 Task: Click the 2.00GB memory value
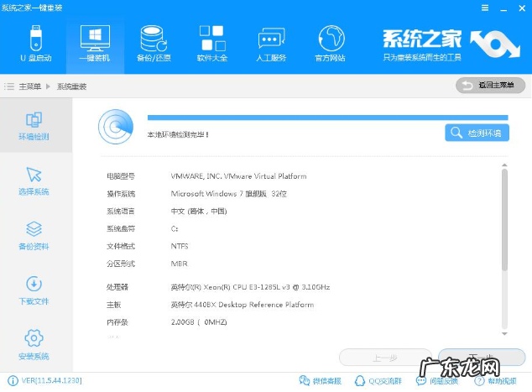[x=199, y=322]
